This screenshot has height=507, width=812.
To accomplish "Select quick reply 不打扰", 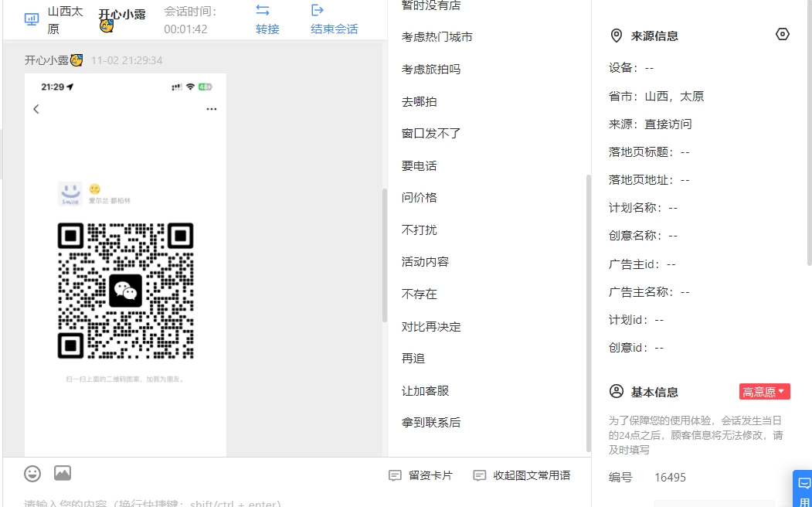I will (x=419, y=230).
